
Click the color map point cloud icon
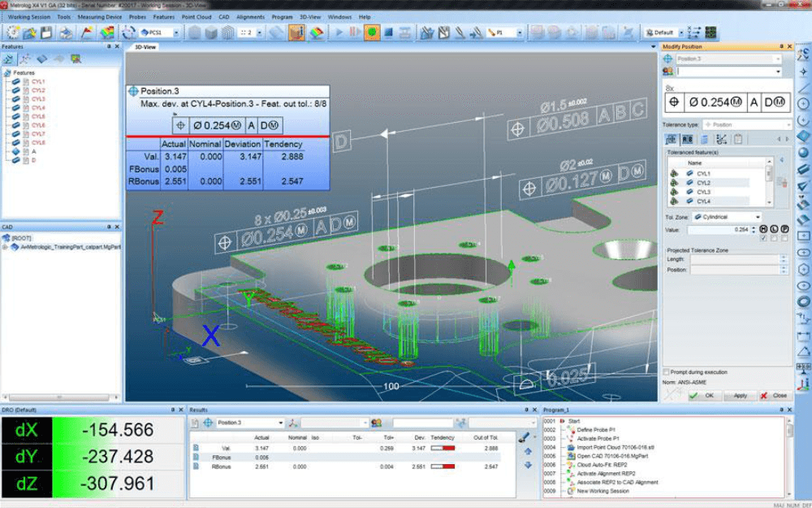[x=106, y=33]
